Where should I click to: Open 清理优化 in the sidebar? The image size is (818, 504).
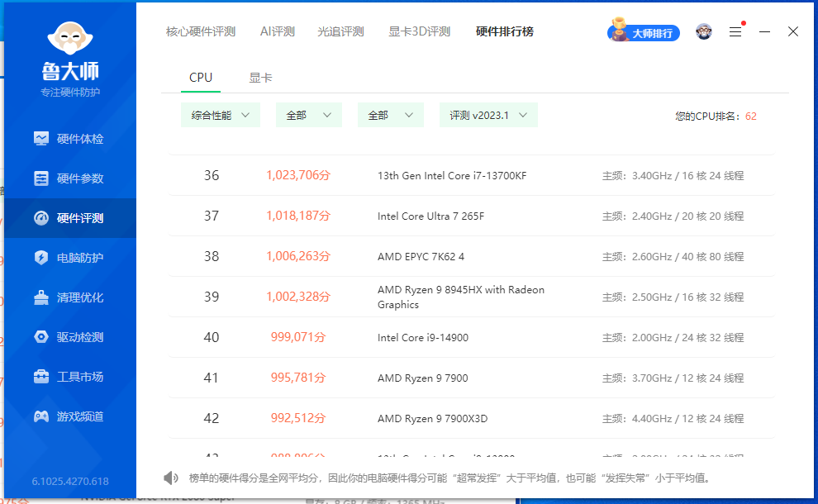pos(70,297)
